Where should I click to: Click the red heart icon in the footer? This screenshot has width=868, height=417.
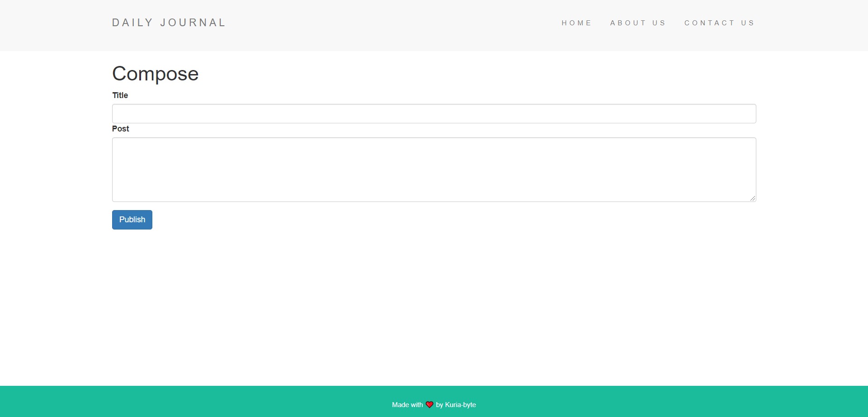tap(429, 404)
